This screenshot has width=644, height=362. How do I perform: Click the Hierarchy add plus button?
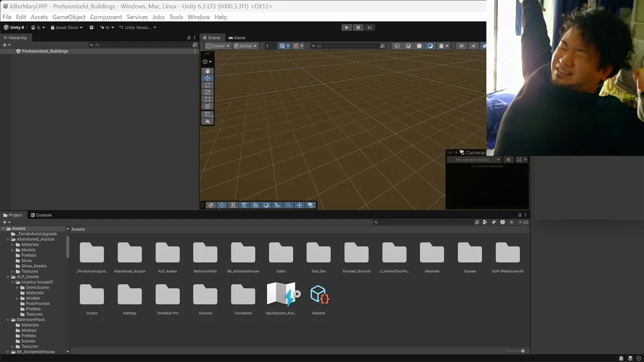[x=5, y=45]
